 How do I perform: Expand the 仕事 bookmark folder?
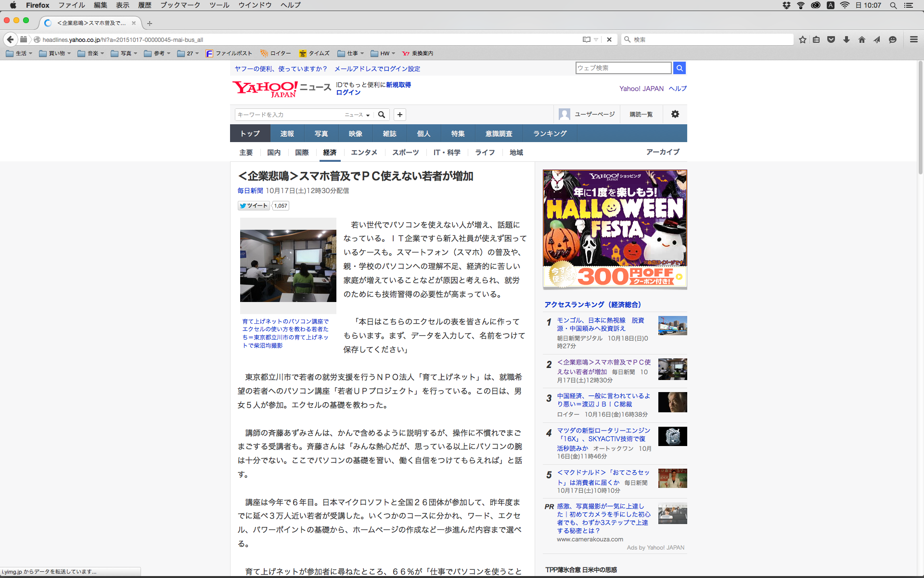(x=351, y=53)
